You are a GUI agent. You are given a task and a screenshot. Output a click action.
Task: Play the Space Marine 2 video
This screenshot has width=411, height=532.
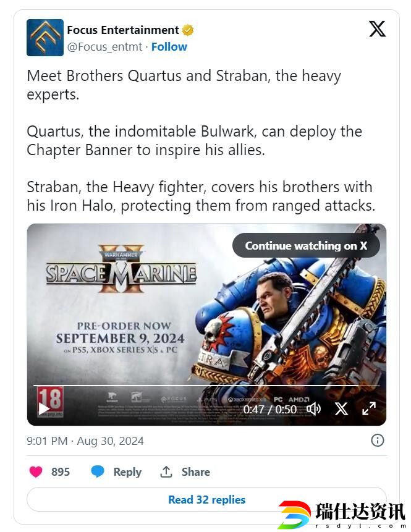tap(43, 409)
